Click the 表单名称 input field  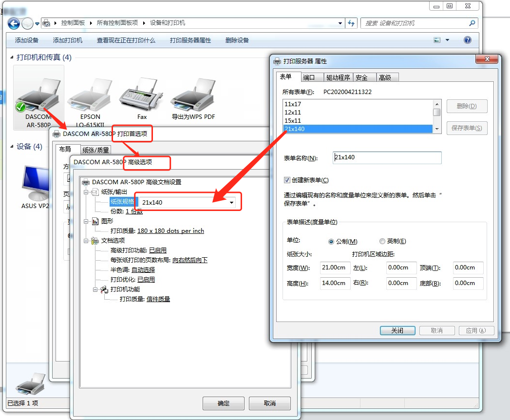[x=387, y=157]
